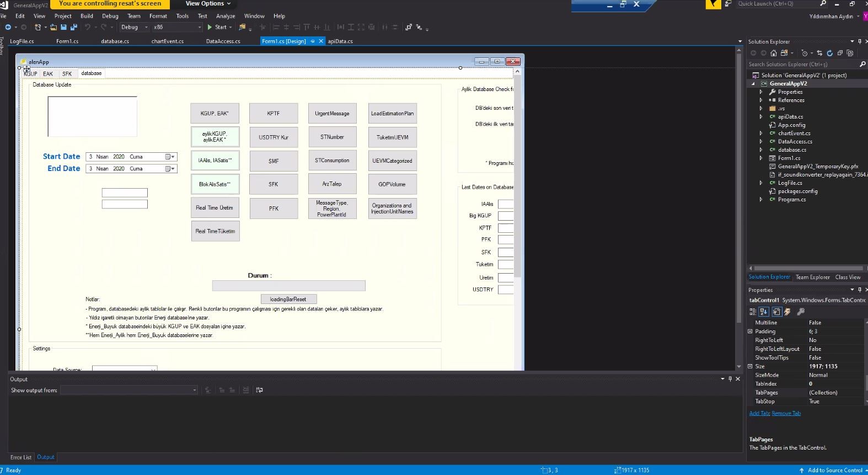Click the green Start debugging arrow

click(210, 27)
